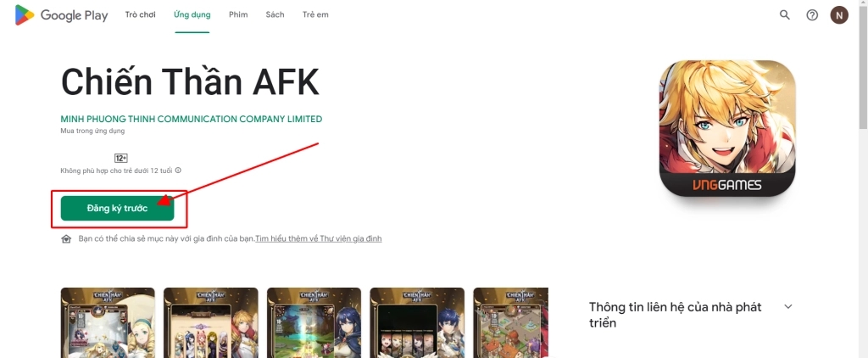Switch to the Trò chơi tab
868x358 pixels.
tap(141, 15)
